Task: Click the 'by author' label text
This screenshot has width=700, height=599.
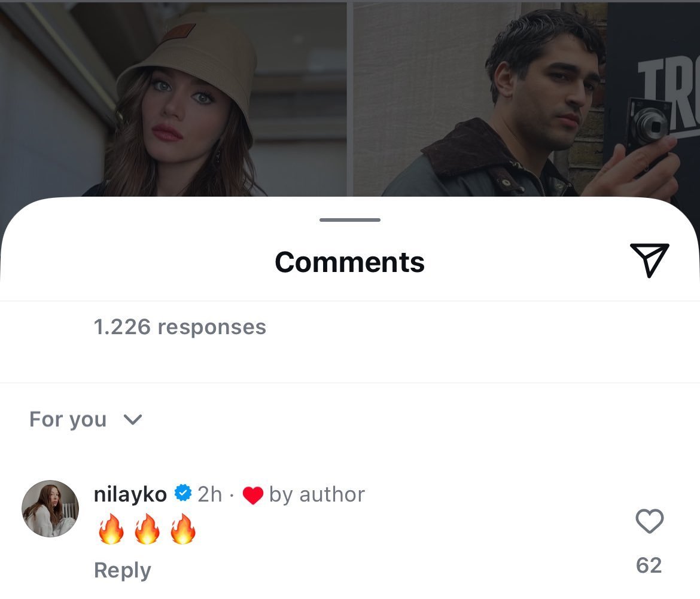Action: pos(317,494)
